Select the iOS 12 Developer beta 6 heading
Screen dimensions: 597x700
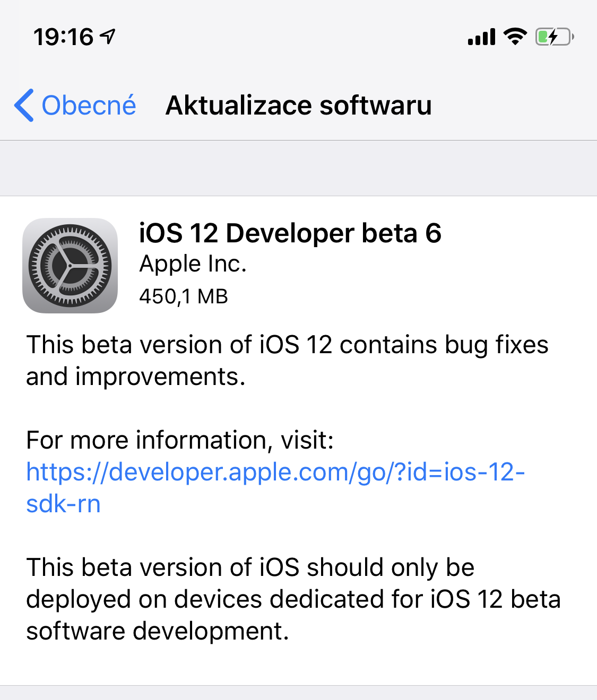[x=290, y=233]
